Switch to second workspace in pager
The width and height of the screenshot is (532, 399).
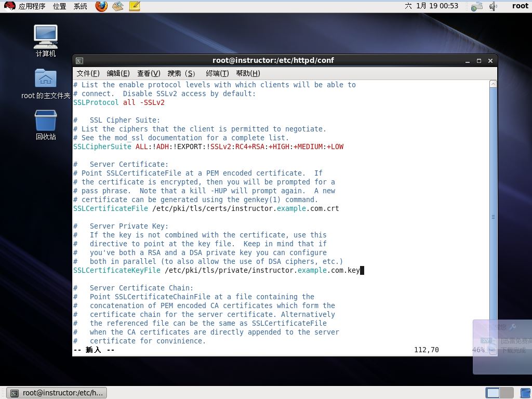pyautogui.click(x=507, y=393)
